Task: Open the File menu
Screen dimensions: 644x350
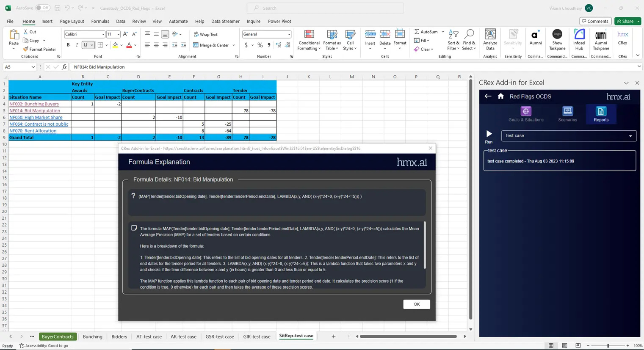Action: click(x=10, y=21)
